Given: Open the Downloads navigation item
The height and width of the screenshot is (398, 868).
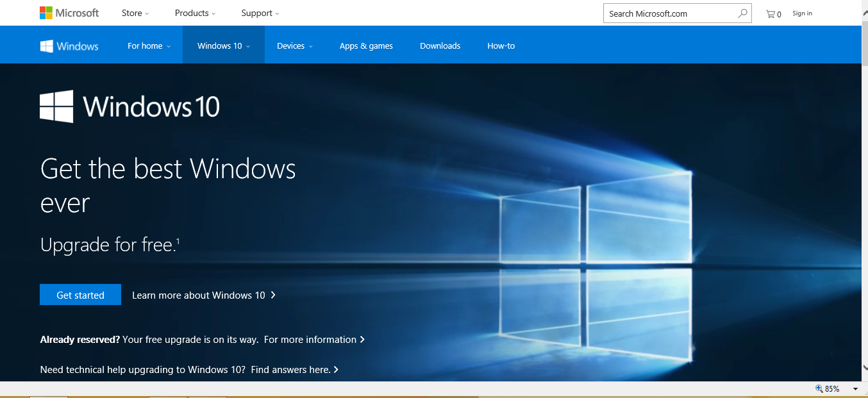Looking at the screenshot, I should 440,46.
